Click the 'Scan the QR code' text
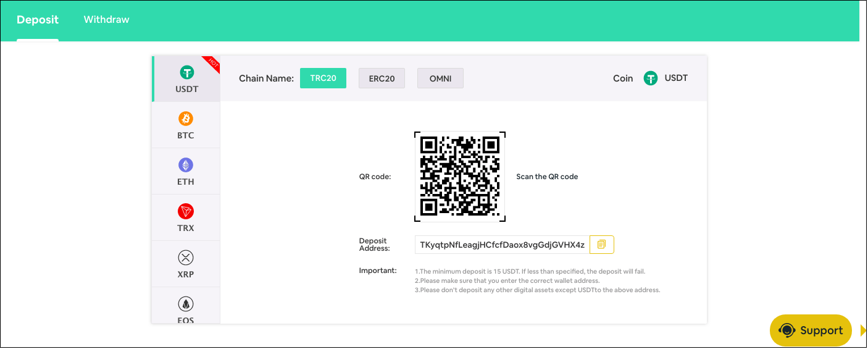Screen dimensions: 868x349 coord(547,177)
